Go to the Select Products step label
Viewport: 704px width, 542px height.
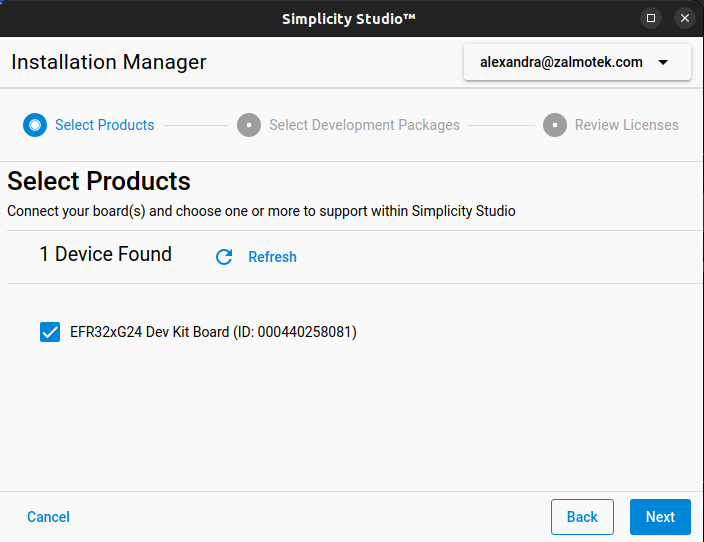(105, 125)
